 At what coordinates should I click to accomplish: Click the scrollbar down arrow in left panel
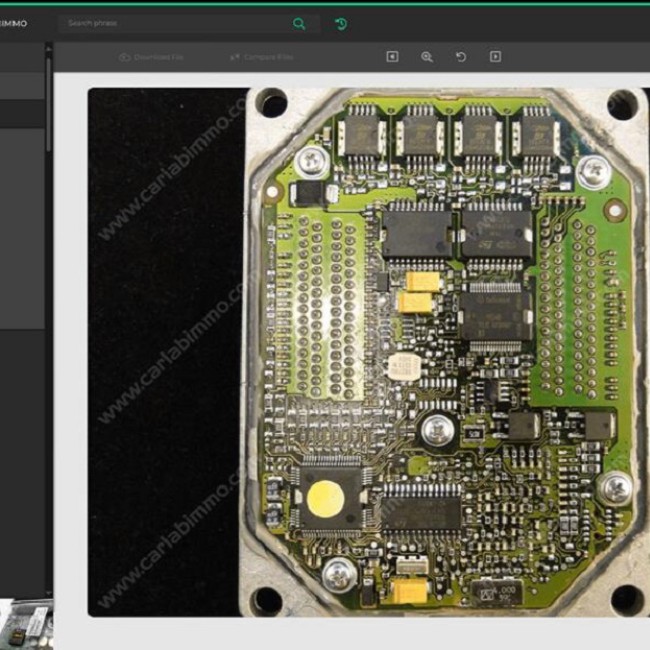pos(49,594)
